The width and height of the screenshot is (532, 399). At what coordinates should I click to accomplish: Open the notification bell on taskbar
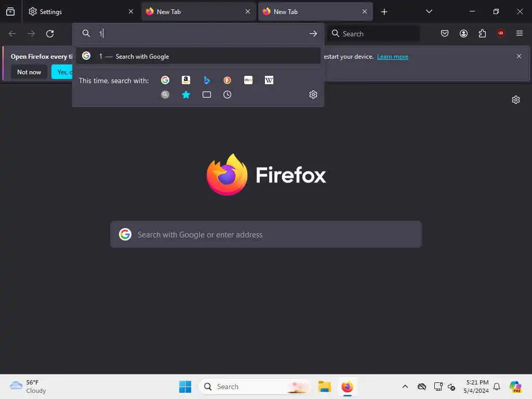click(x=497, y=387)
